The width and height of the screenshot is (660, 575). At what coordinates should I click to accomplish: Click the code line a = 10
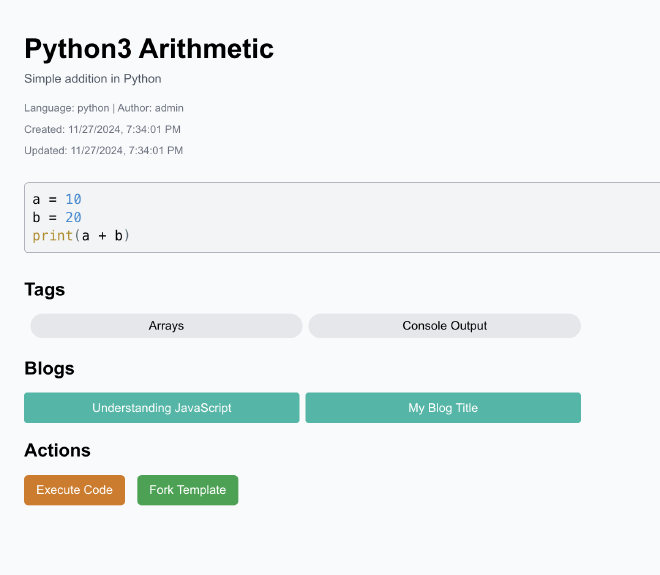(57, 199)
